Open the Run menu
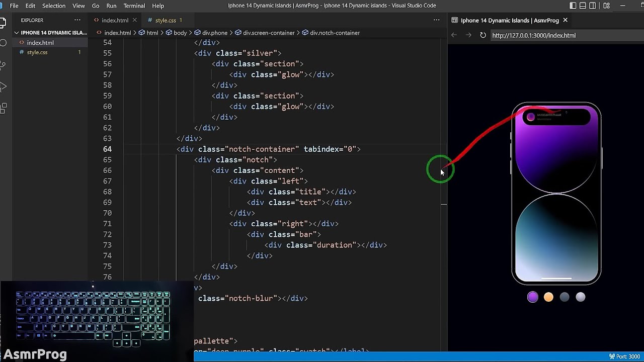 (111, 6)
